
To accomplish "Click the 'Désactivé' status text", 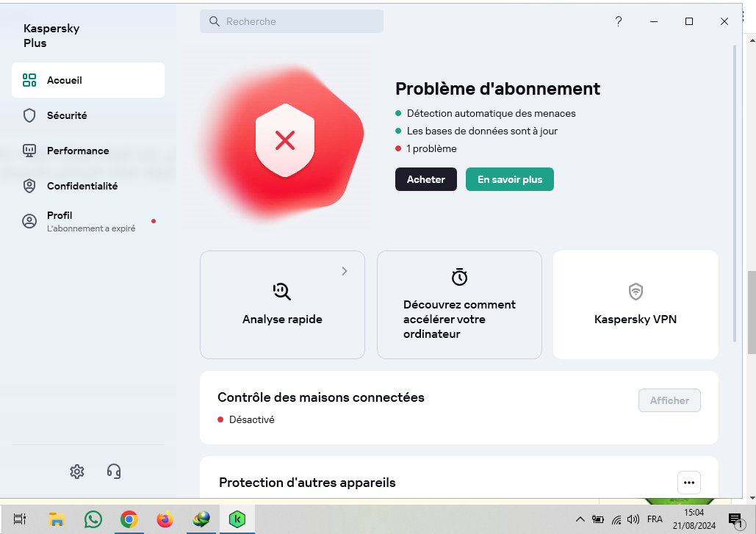I will pyautogui.click(x=252, y=419).
